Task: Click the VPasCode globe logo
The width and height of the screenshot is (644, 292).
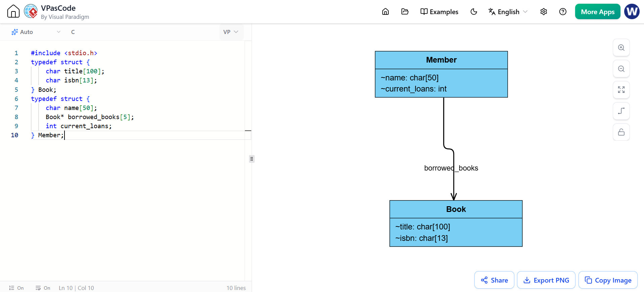Action: [31, 11]
